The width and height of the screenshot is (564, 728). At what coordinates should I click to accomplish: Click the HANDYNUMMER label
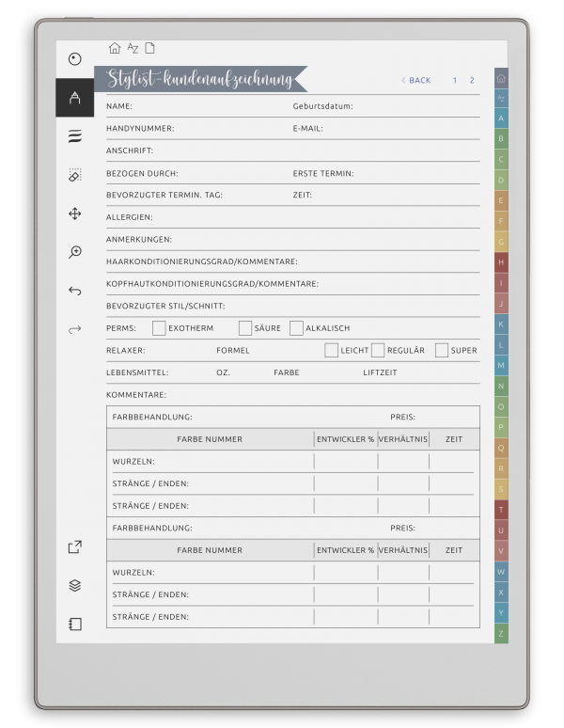(x=140, y=129)
